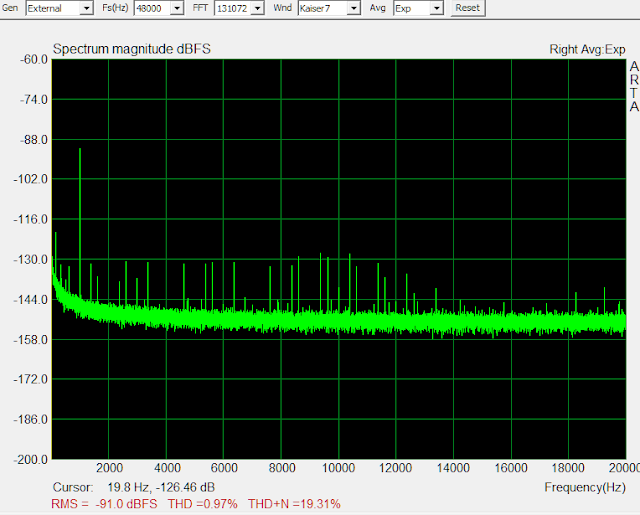Click the -88.0 y-axis label

[x=33, y=140]
